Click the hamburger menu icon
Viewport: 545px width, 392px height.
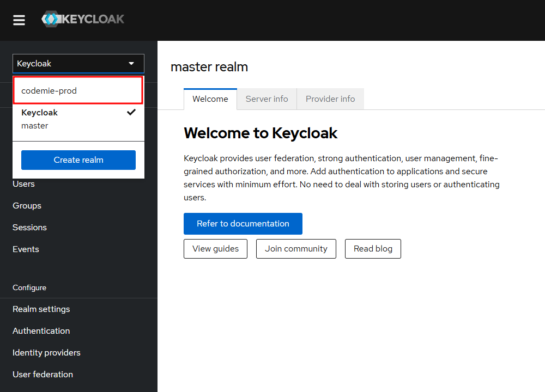(19, 20)
